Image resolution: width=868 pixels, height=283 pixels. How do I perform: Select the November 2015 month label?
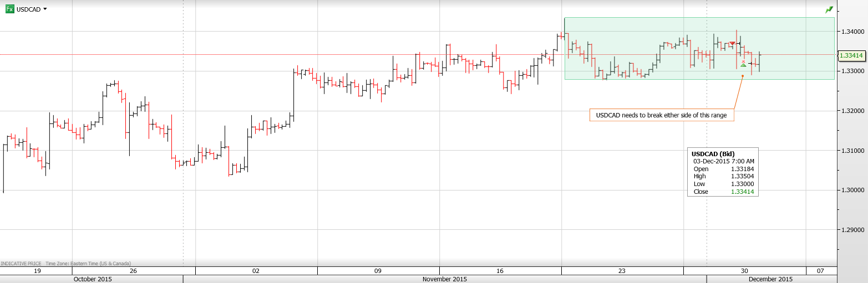(444, 279)
